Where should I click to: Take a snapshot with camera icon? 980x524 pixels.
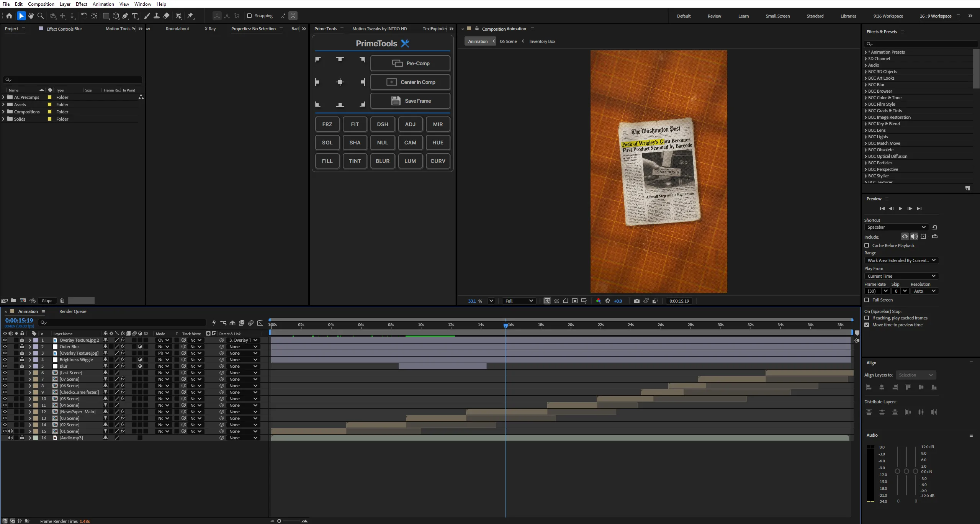636,301
